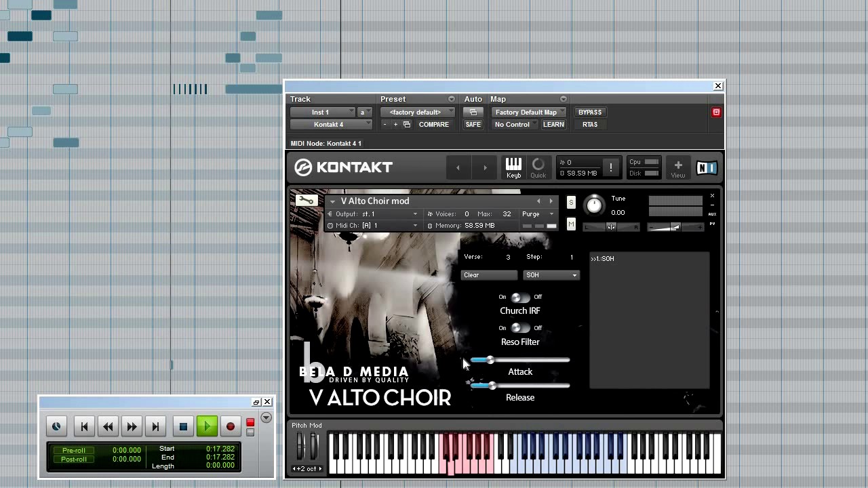This screenshot has width=868, height=488.
Task: Solo the V Alto Choir instrument
Action: pos(571,202)
